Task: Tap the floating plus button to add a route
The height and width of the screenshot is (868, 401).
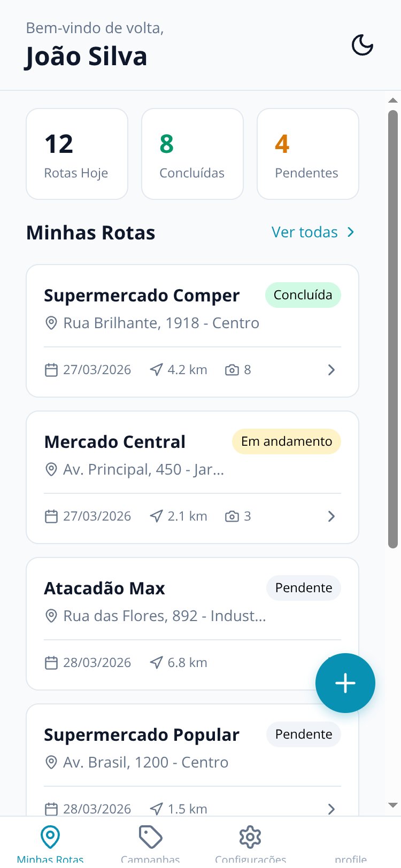Action: coord(345,683)
